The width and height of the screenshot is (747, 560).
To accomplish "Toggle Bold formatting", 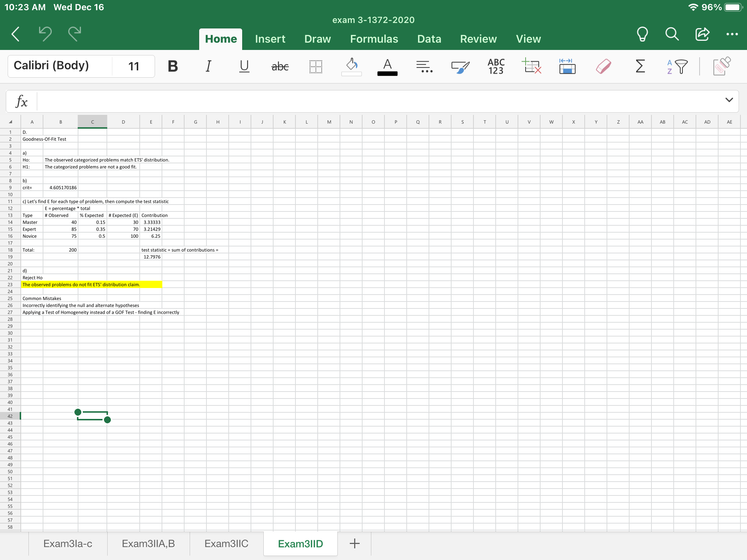I will tap(173, 66).
